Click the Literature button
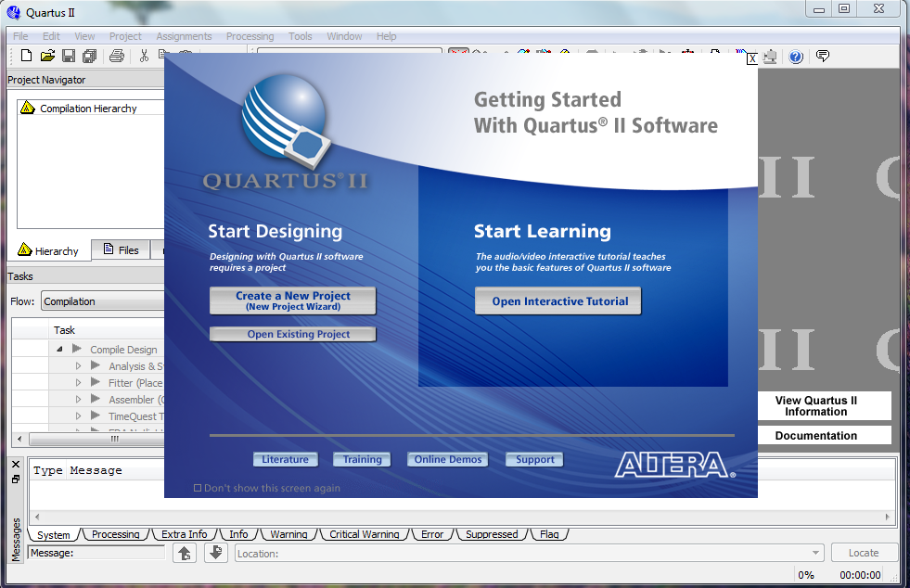The width and height of the screenshot is (910, 588). click(x=285, y=459)
